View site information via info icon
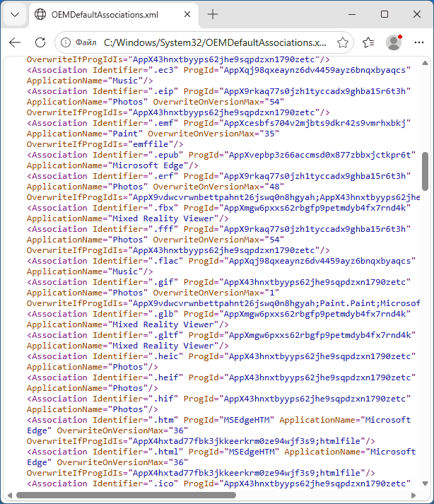This screenshot has height=504, width=434. pos(66,42)
